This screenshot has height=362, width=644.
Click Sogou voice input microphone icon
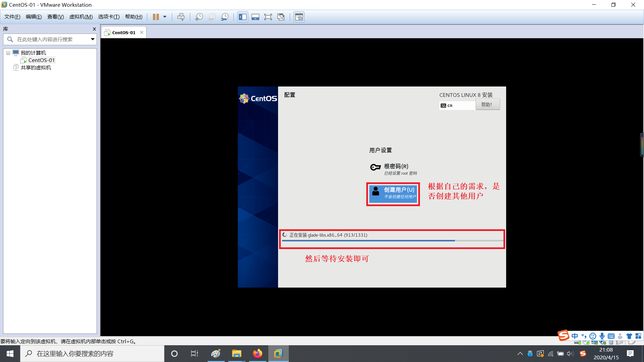click(x=602, y=336)
